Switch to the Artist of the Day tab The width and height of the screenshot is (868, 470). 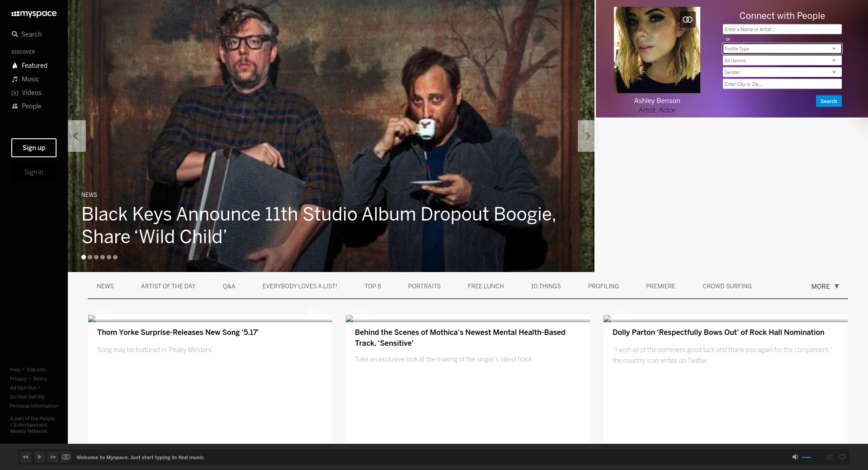(x=168, y=287)
